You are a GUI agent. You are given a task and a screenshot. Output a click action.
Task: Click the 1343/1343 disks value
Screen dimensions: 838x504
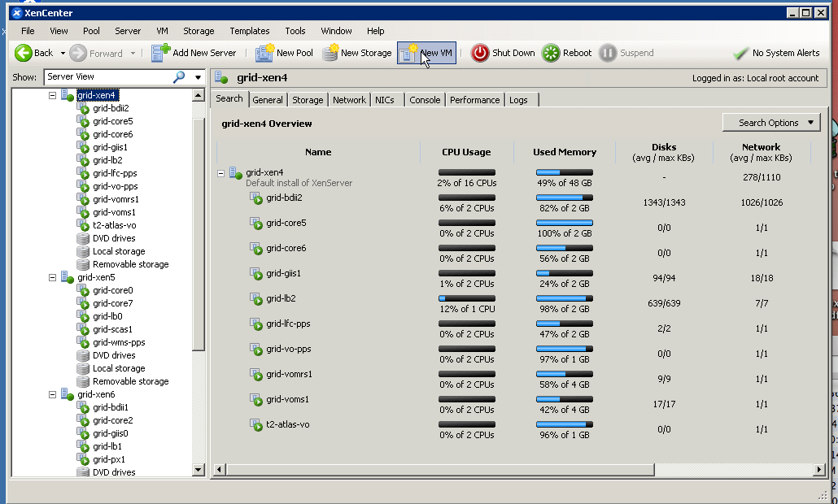(664, 202)
